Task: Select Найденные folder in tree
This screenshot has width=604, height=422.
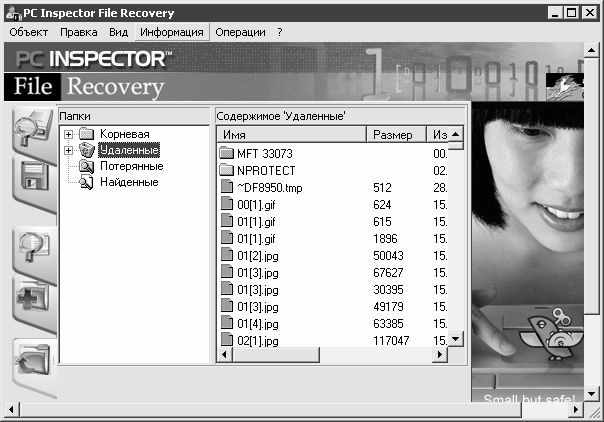Action: click(x=128, y=182)
